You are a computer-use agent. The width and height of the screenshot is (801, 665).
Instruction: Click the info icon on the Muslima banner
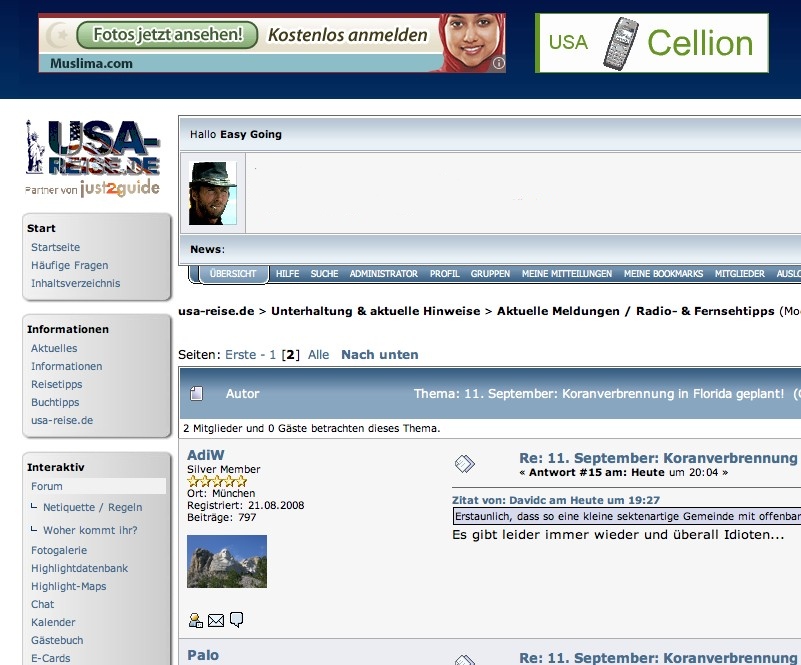(499, 64)
